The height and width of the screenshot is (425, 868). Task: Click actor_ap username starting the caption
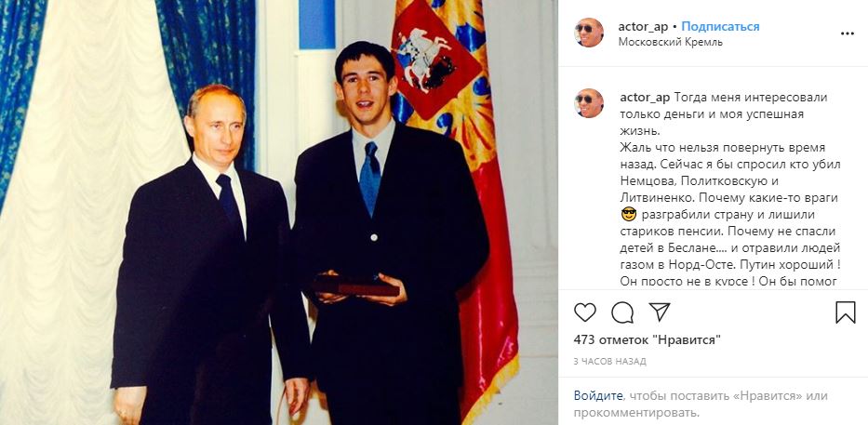point(645,98)
